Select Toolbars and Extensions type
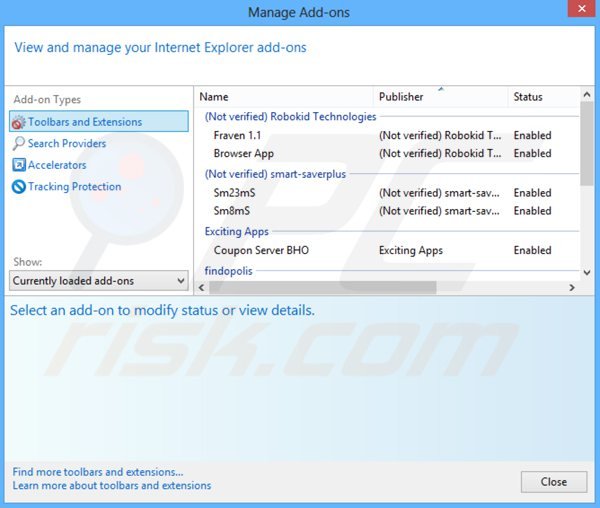This screenshot has height=508, width=600. (99, 122)
